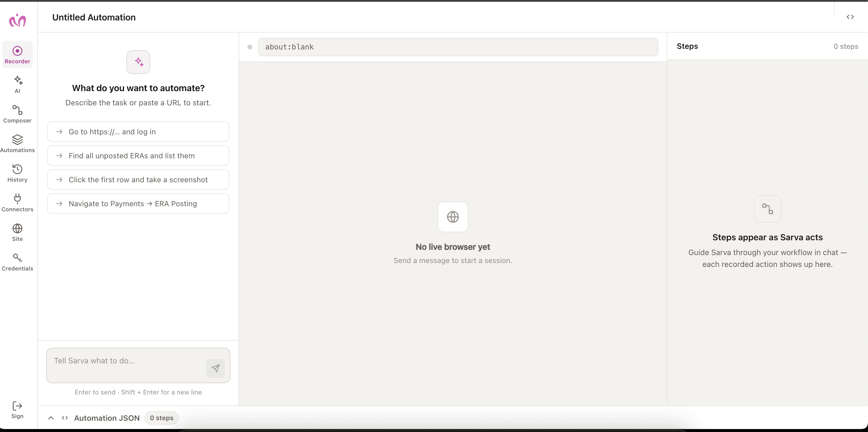The image size is (868, 432).
Task: Go to Automations in sidebar
Action: click(x=17, y=144)
